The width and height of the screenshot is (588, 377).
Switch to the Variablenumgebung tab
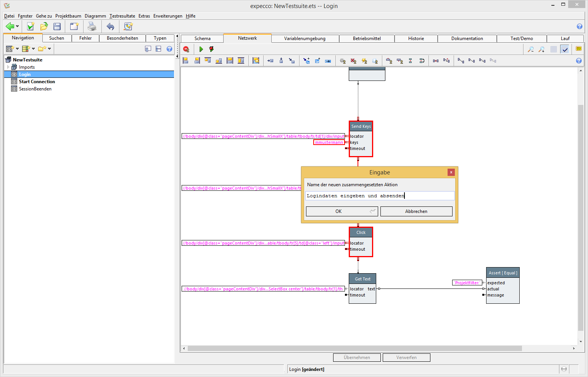coord(304,39)
